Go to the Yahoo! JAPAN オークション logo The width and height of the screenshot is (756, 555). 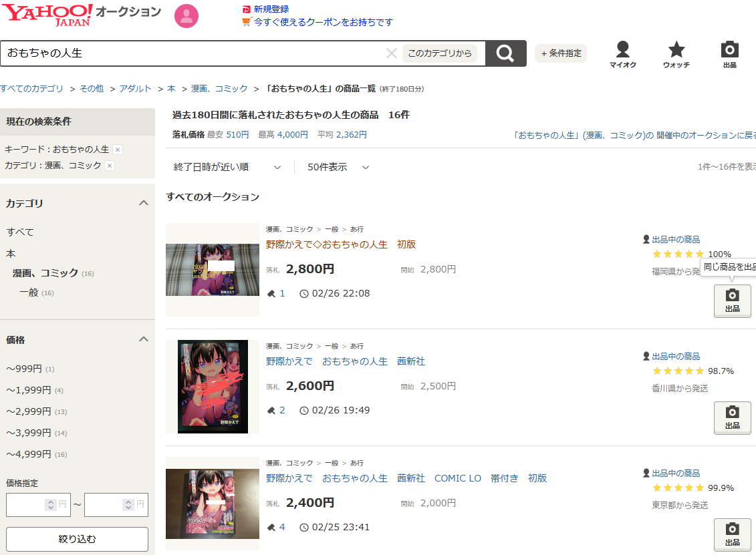point(80,13)
